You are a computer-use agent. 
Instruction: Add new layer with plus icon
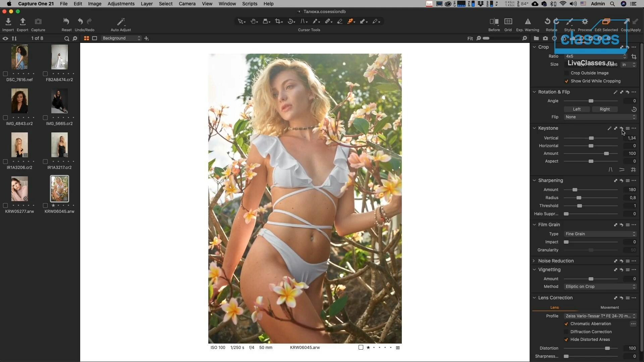(x=147, y=38)
